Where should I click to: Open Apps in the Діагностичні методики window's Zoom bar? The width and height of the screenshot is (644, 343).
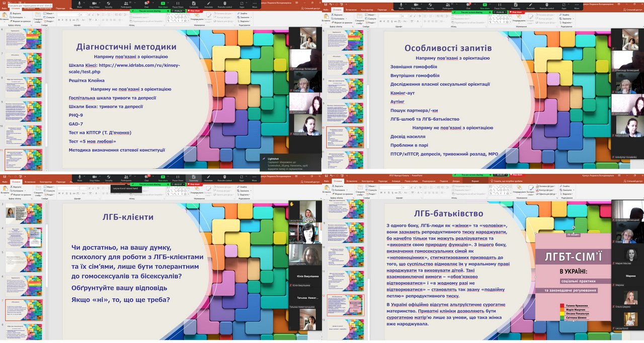point(242,6)
